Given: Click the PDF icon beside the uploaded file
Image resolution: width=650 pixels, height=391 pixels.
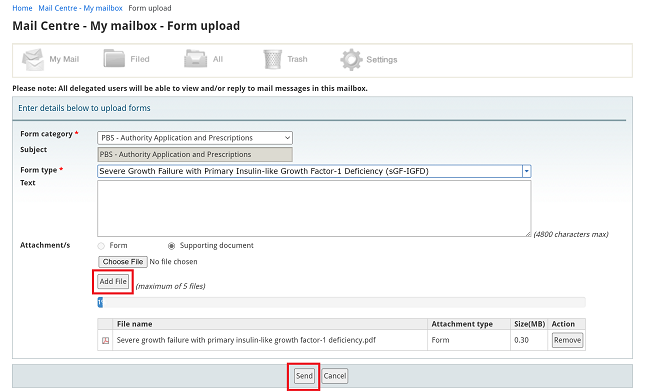Looking at the screenshot, I should pos(106,340).
